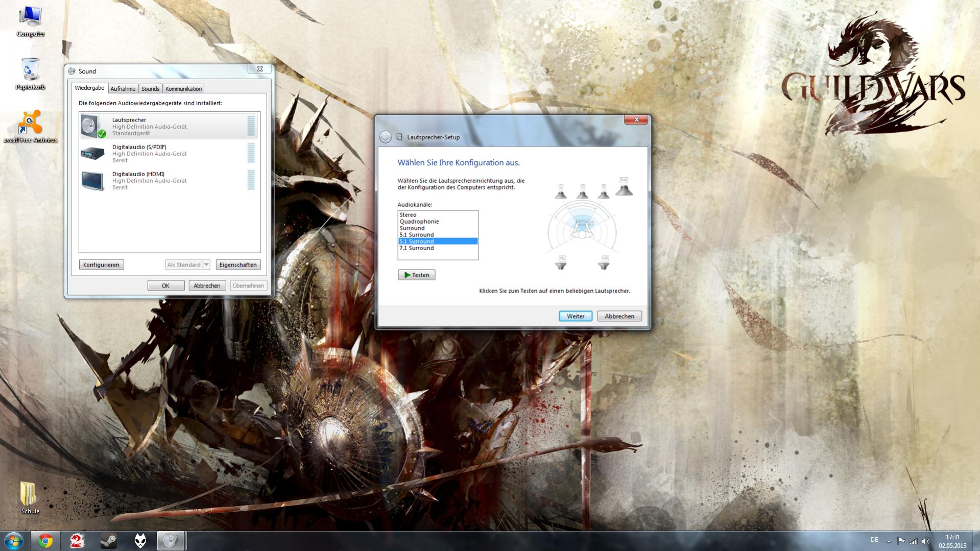Open foobar2000 from the taskbar
Viewport: 980px width, 551px height.
pyautogui.click(x=140, y=541)
